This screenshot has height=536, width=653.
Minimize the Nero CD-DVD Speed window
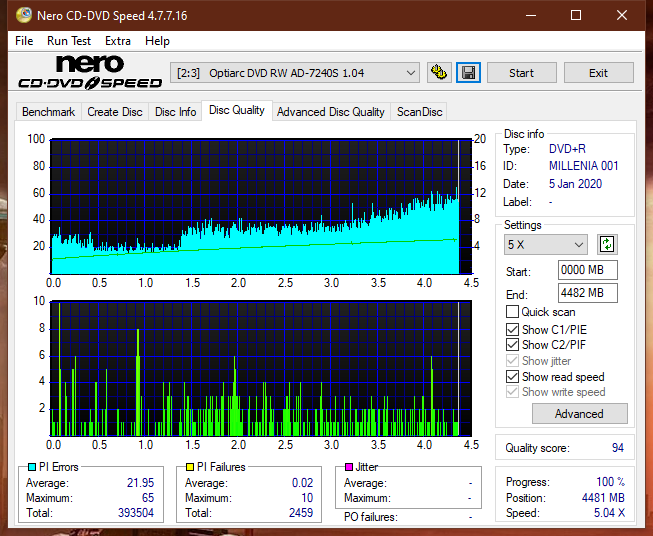click(531, 15)
